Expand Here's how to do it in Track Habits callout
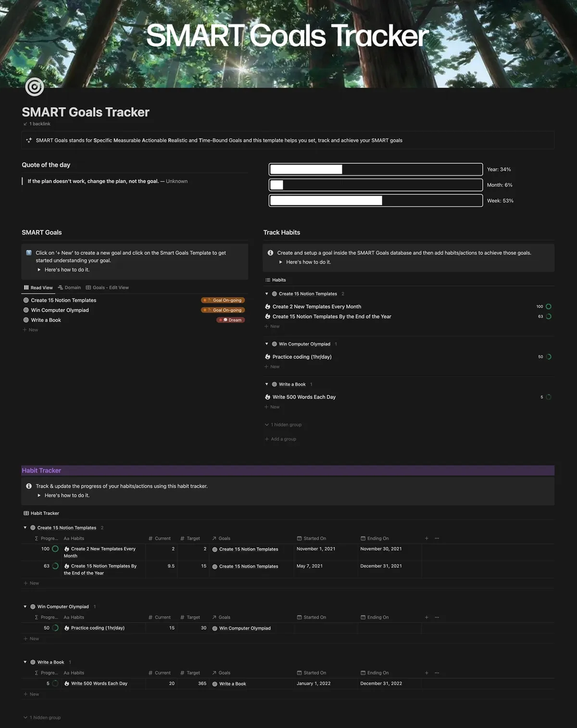 (281, 262)
